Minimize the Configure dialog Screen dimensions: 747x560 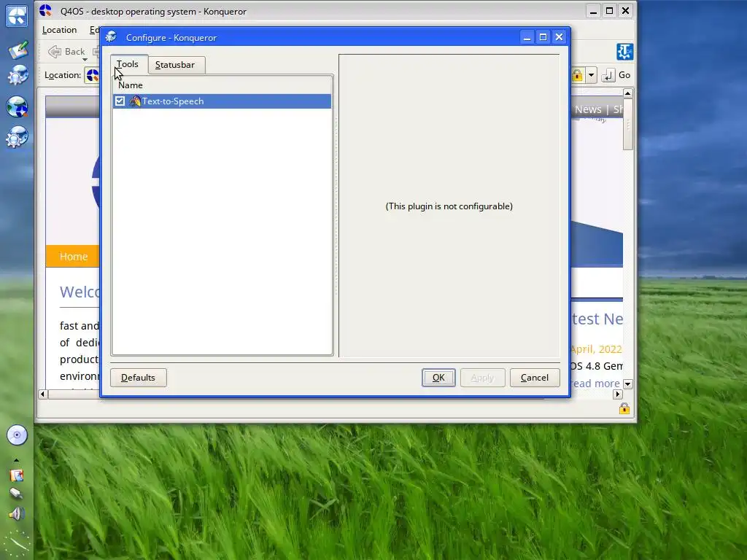[x=527, y=37]
